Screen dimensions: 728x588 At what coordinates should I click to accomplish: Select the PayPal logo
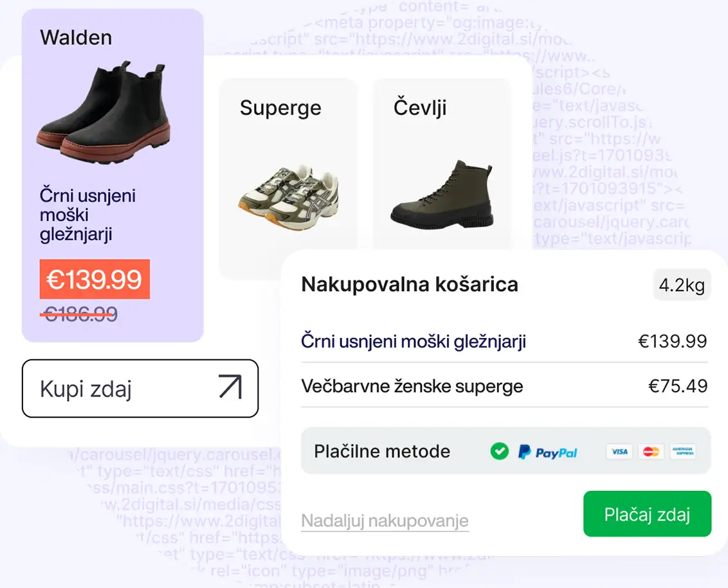(x=548, y=452)
